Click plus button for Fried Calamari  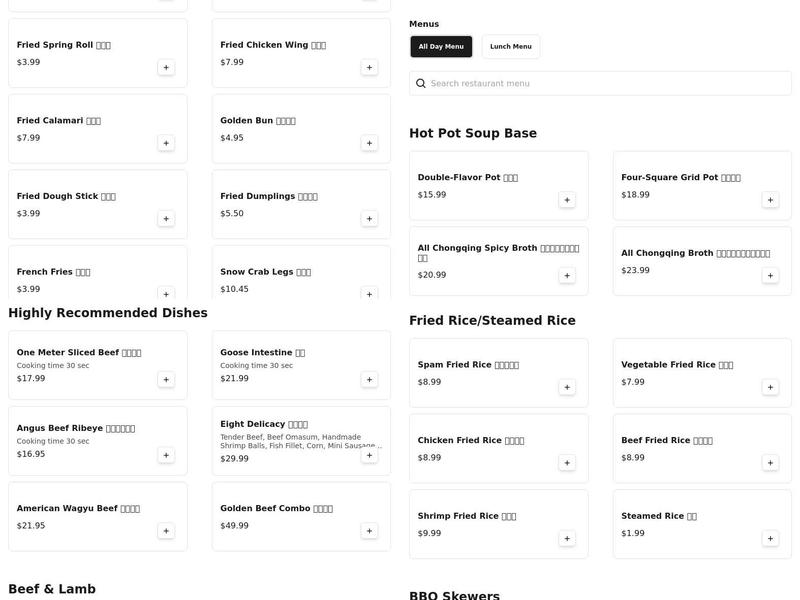166,143
